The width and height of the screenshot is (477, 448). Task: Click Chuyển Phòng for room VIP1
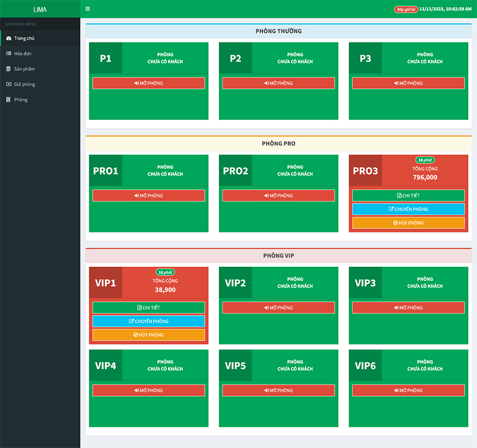[148, 321]
